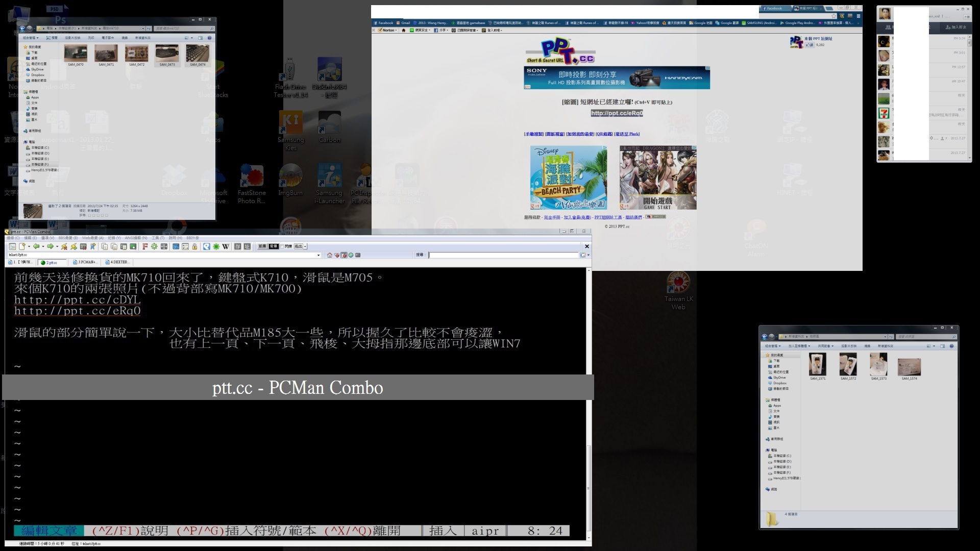Screen dimensions: 980x551
Task: Select the SAM_0470 thumbnail in the keyboard-photo Explorer
Action: click(x=76, y=53)
